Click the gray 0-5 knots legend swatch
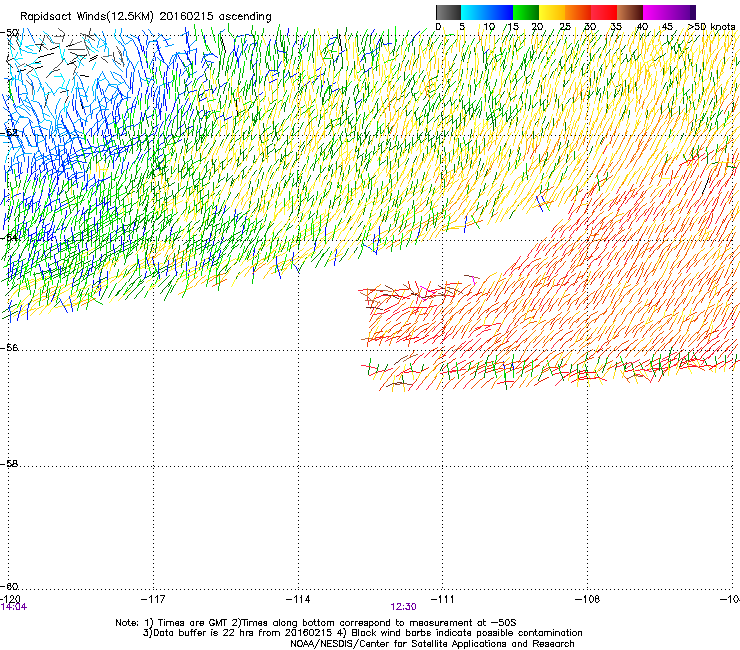Viewport: 740px width, 650px height. tap(448, 12)
